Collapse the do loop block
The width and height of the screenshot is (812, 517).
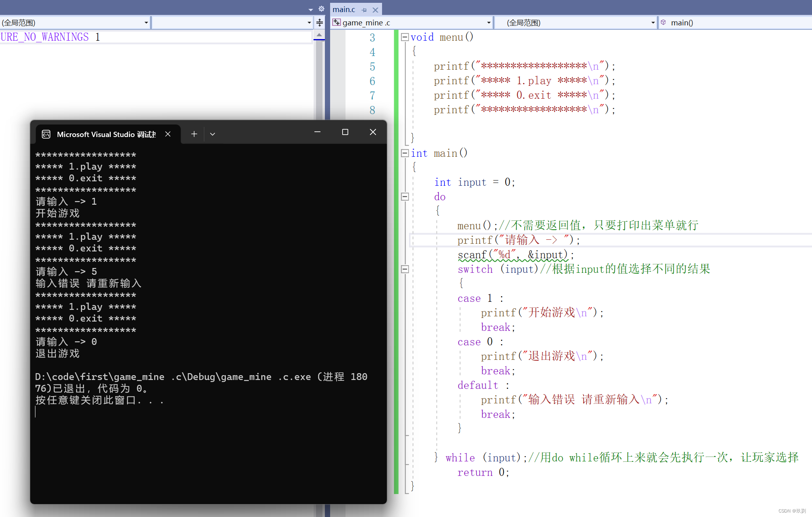click(x=405, y=197)
